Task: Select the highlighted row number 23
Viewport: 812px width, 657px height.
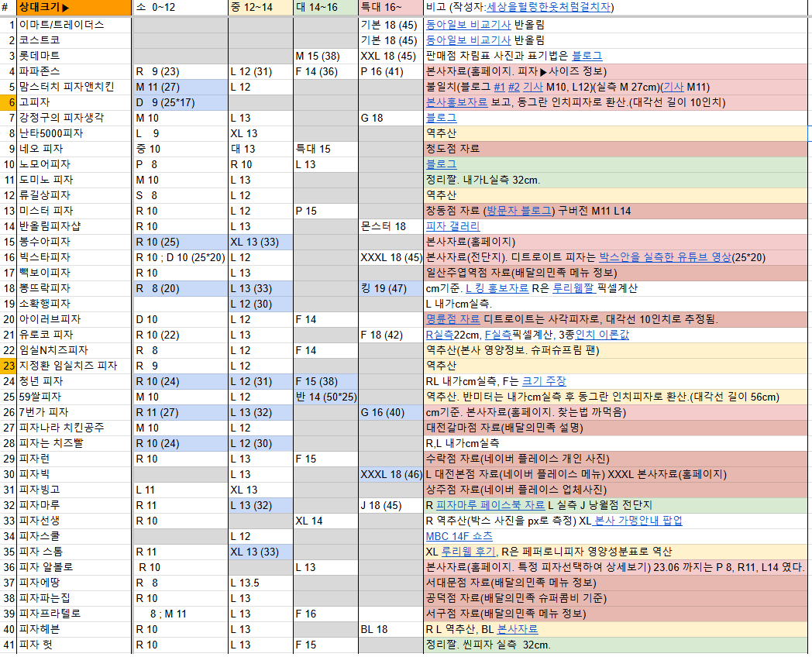Action: point(9,366)
